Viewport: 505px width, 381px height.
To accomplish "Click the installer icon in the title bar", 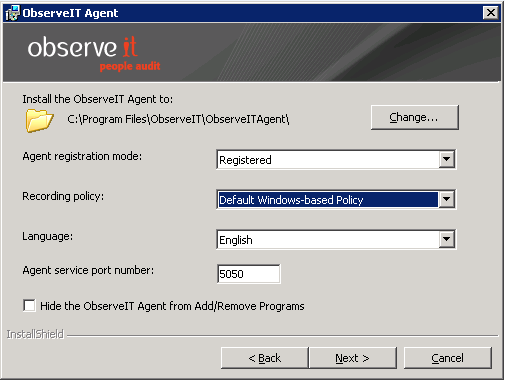I will 13,13.
